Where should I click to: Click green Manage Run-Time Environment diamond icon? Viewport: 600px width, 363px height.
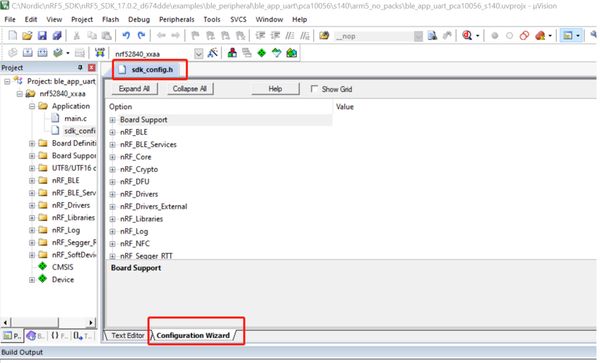(261, 53)
